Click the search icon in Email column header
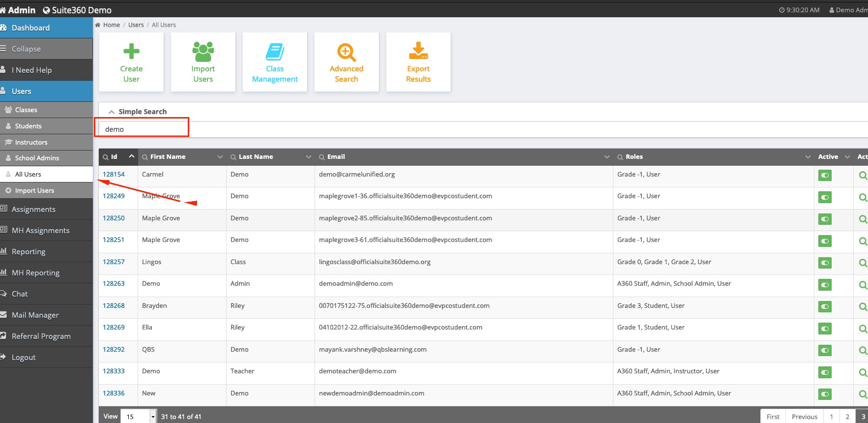The image size is (868, 423). 322,157
